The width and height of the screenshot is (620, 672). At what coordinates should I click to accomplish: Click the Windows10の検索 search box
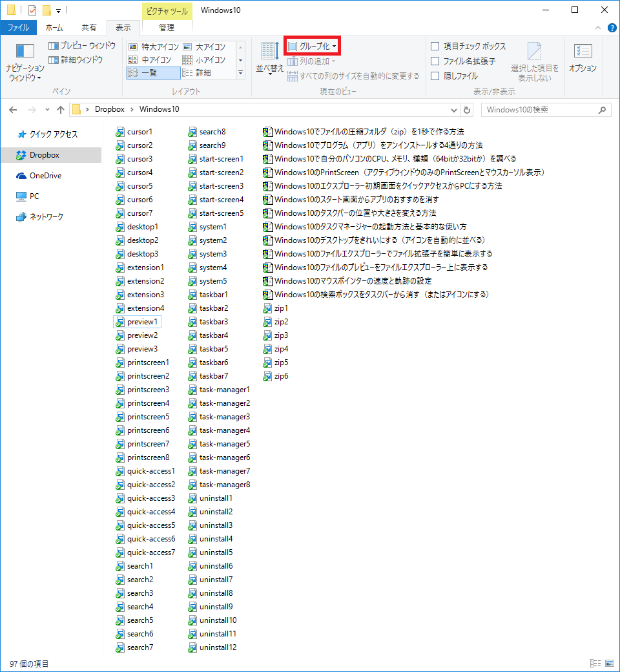pyautogui.click(x=540, y=110)
